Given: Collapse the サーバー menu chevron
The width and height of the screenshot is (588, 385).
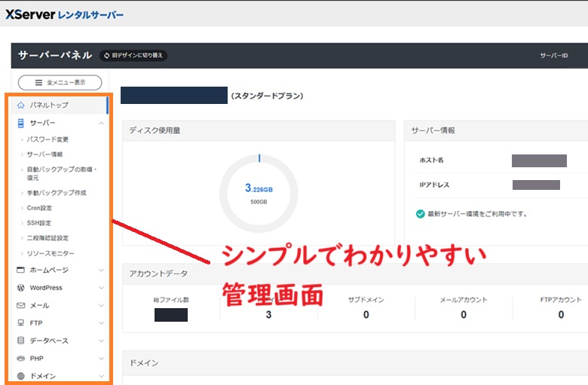Looking at the screenshot, I should click(101, 124).
